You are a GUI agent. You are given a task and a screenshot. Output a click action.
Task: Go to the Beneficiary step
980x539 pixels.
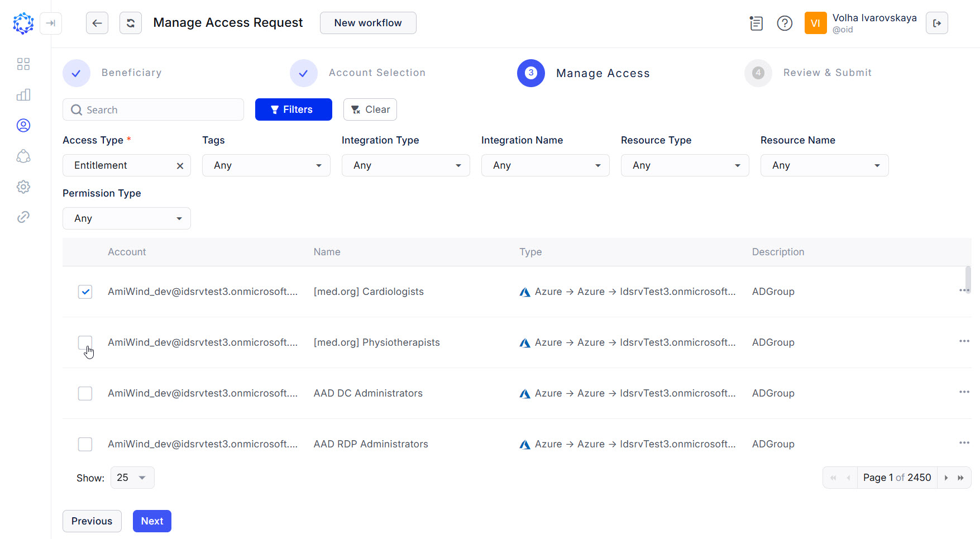pyautogui.click(x=77, y=73)
